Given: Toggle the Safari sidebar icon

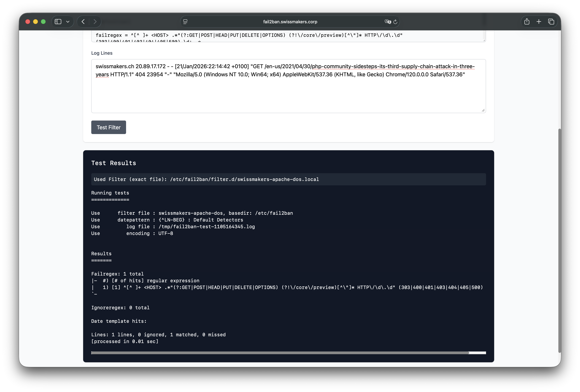Looking at the screenshot, I should point(58,22).
